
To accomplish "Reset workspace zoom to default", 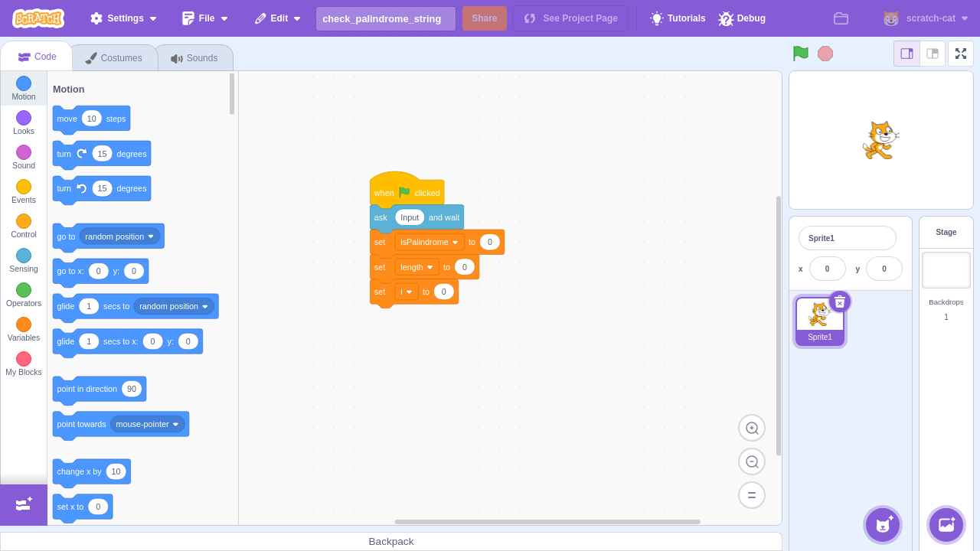I will [752, 495].
